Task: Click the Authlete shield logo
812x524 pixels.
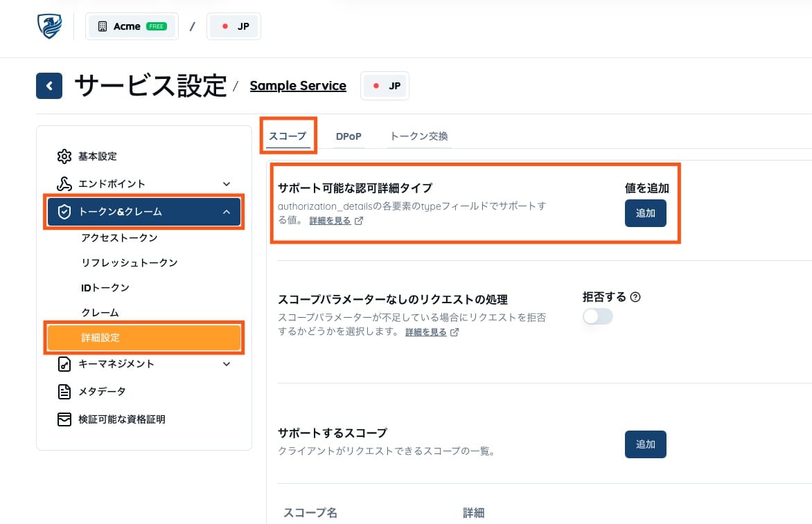Action: pyautogui.click(x=50, y=26)
